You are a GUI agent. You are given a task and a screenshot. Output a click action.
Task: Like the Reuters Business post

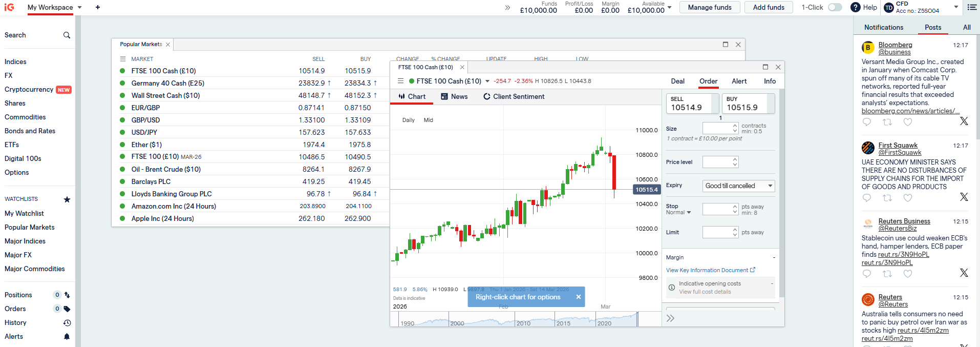coord(908,273)
